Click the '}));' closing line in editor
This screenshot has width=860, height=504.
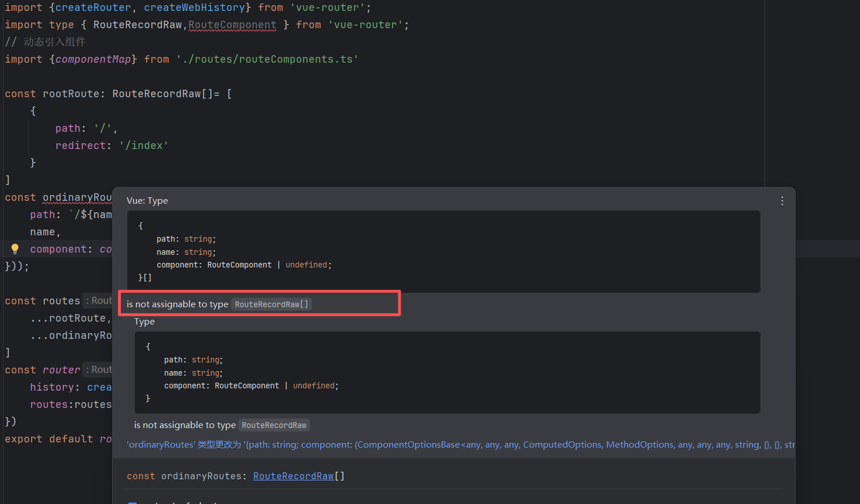17,266
